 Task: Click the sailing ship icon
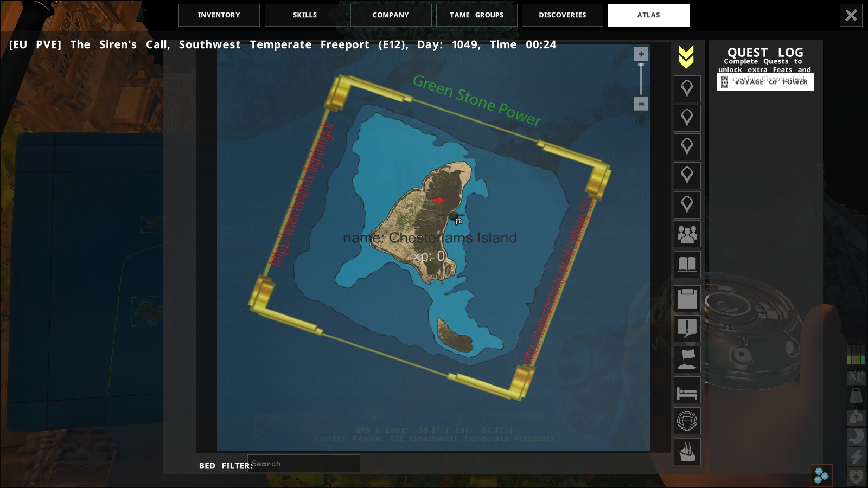pyautogui.click(x=687, y=452)
